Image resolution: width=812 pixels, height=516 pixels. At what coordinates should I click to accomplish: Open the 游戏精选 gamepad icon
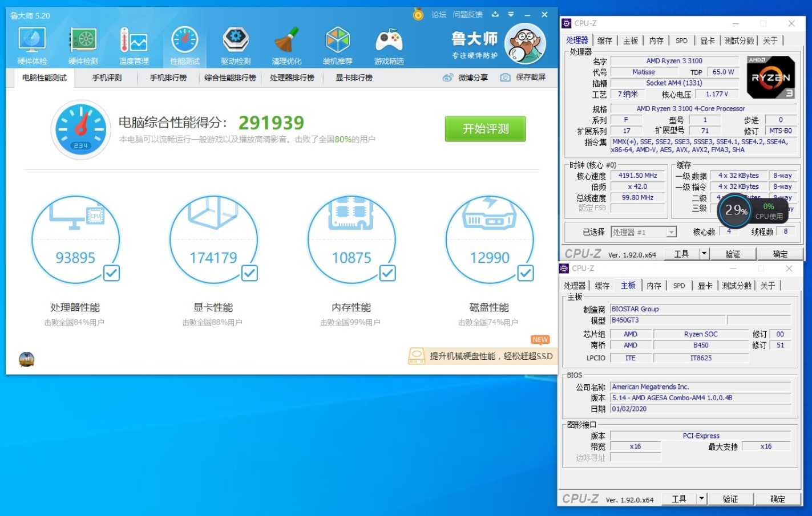click(389, 40)
